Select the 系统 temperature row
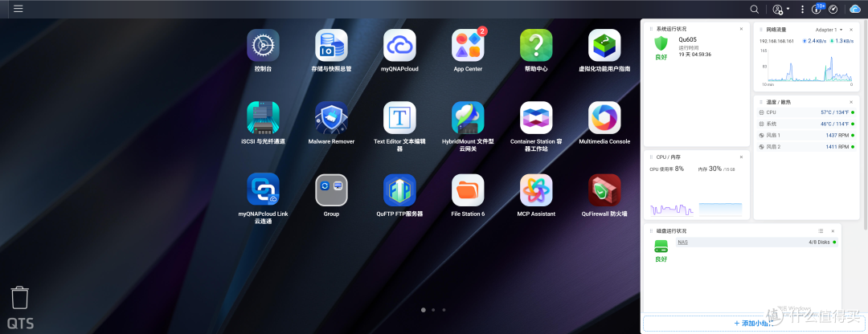Screen dimensions: 868x334 (x=808, y=124)
